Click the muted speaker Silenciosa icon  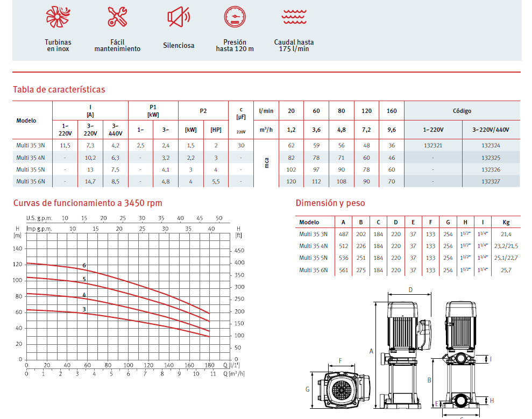[x=179, y=17]
